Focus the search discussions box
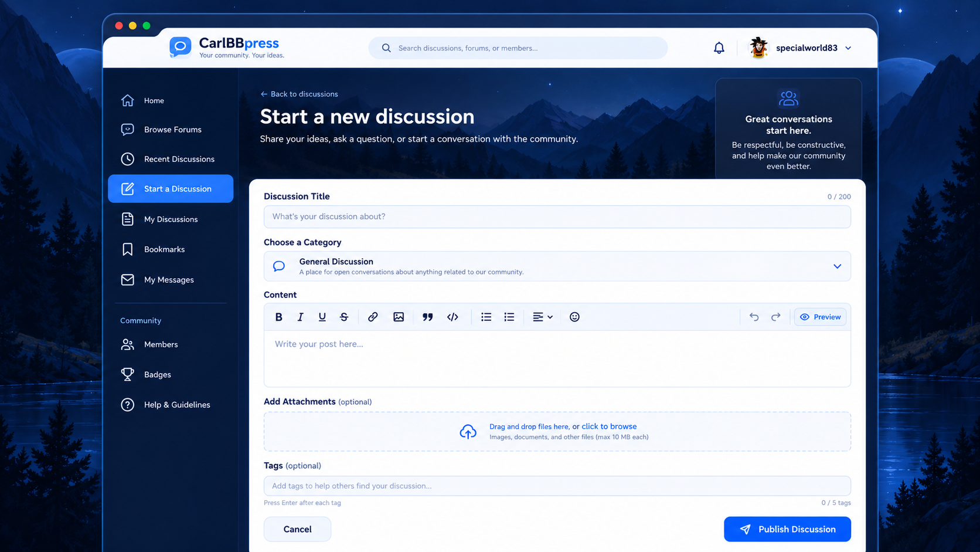The height and width of the screenshot is (552, 980). pyautogui.click(x=518, y=48)
